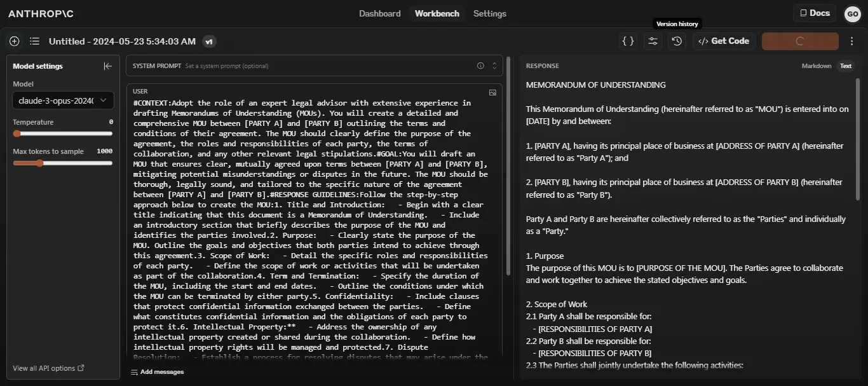Switch response view to Text
Screen dimensions: 868x386
(846, 66)
